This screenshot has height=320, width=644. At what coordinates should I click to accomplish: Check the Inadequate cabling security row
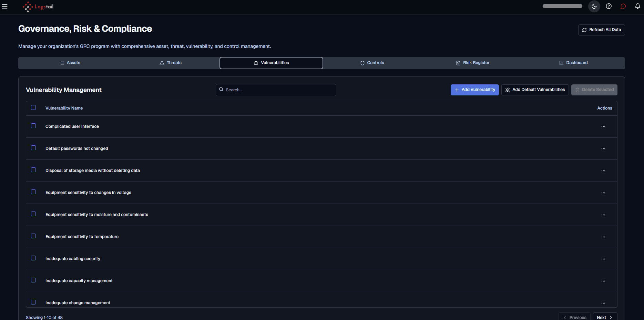tap(33, 258)
